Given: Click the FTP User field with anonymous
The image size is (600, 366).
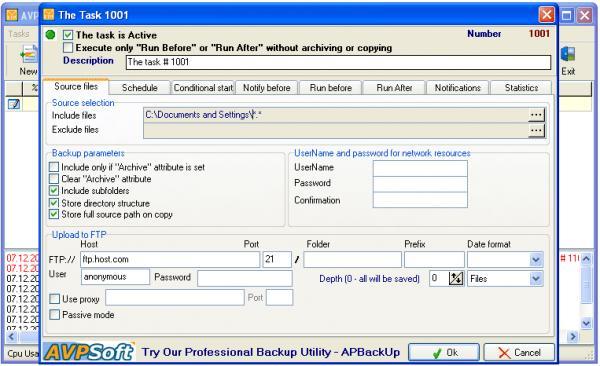Looking at the screenshot, I should coord(115,277).
